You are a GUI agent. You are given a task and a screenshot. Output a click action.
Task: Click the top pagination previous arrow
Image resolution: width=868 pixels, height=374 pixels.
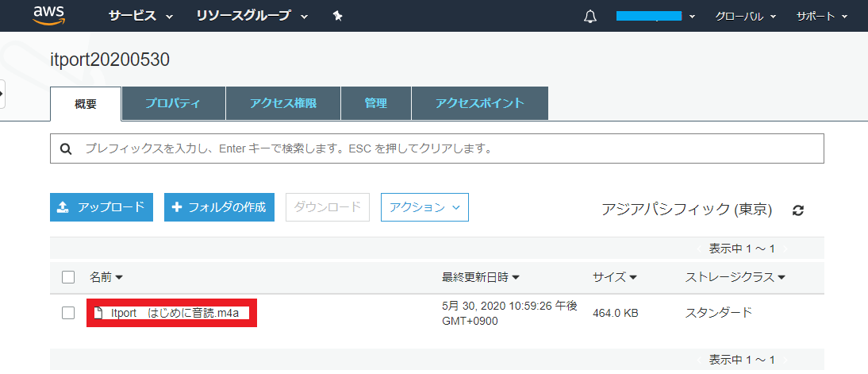coord(699,249)
